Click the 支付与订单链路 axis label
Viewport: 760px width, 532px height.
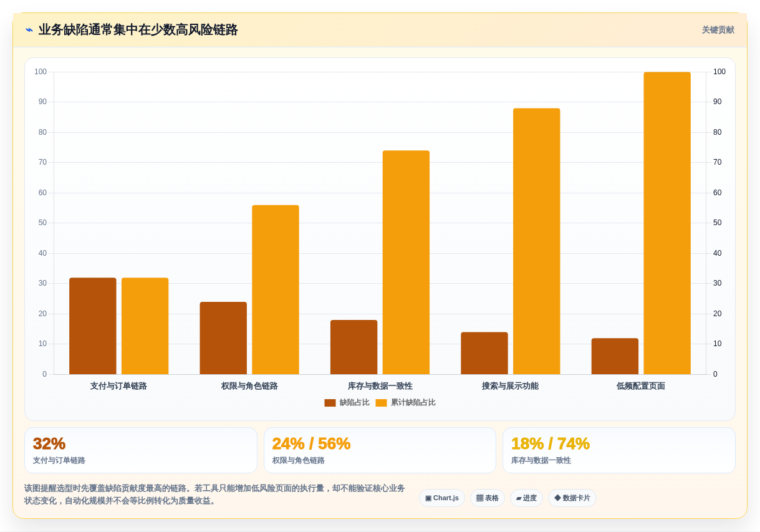[x=118, y=386]
